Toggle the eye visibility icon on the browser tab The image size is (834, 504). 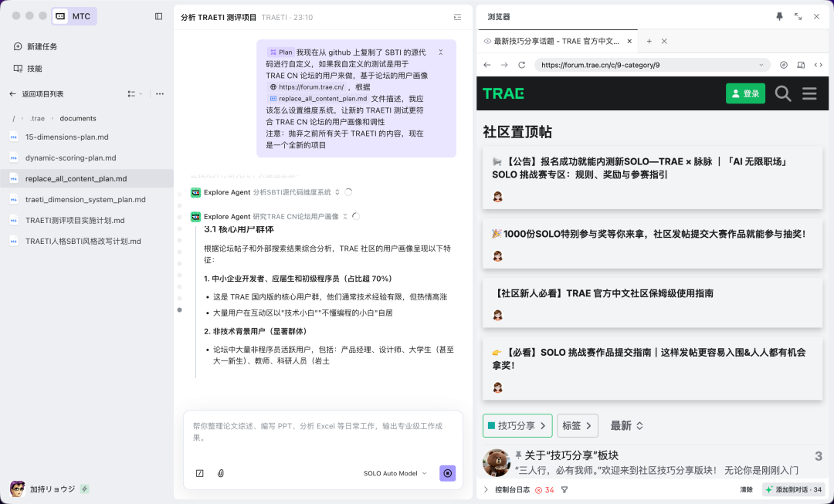487,40
